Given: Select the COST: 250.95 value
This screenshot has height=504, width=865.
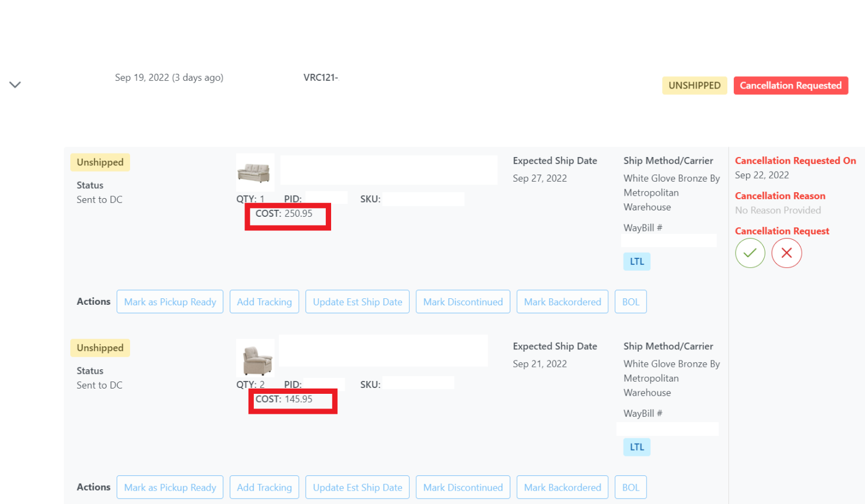Looking at the screenshot, I should pos(284,214).
